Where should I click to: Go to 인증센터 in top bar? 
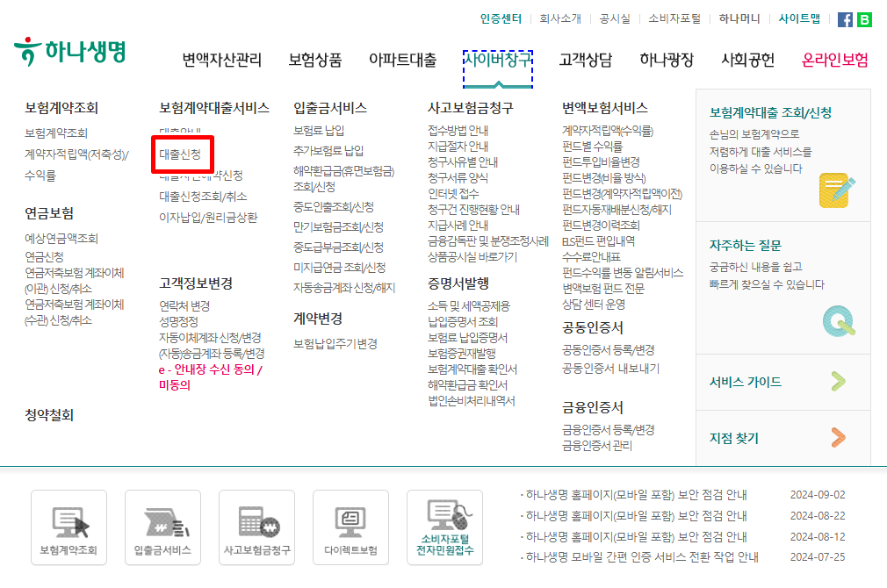coord(501,18)
